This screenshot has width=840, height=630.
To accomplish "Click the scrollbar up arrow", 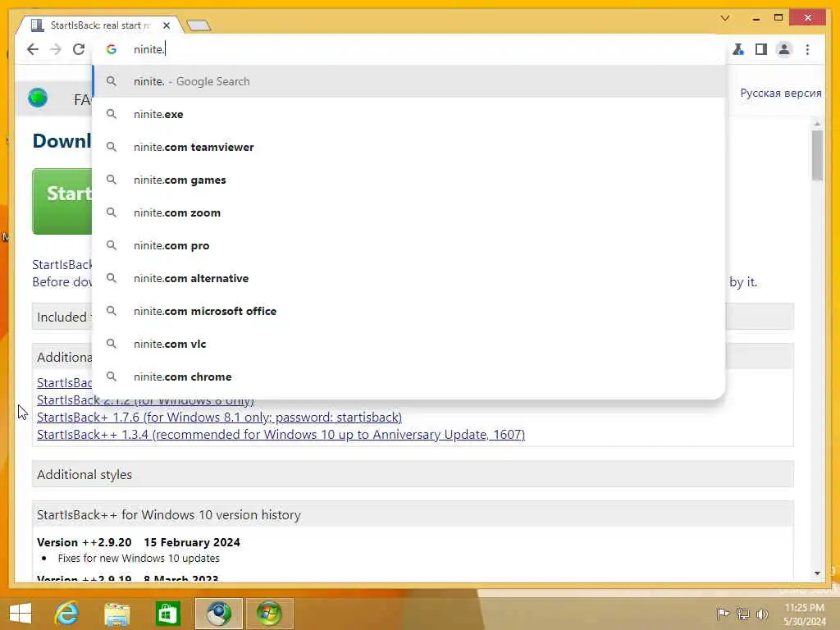I will (x=817, y=125).
